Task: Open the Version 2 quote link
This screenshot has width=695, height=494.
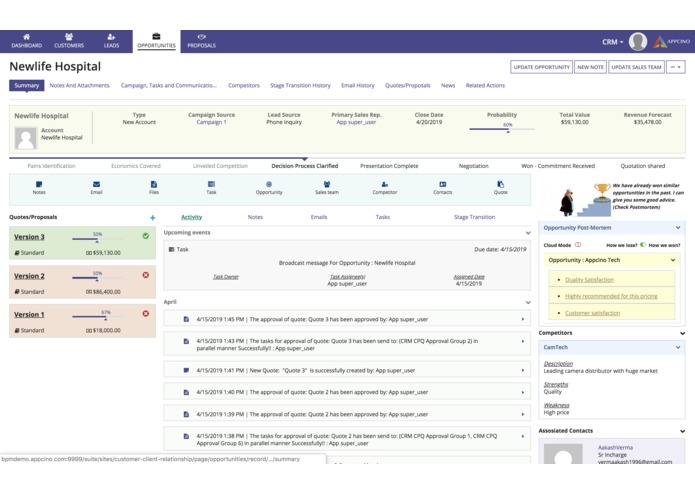Action: coord(29,276)
